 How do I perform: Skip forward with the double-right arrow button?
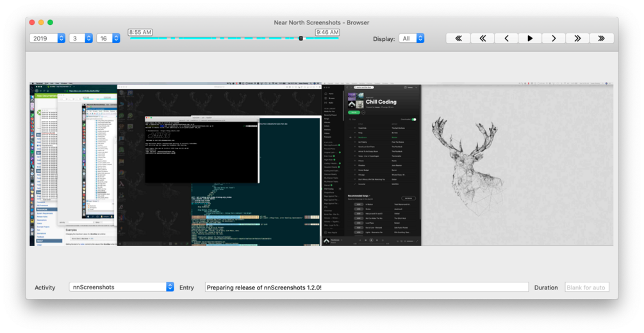[577, 38]
